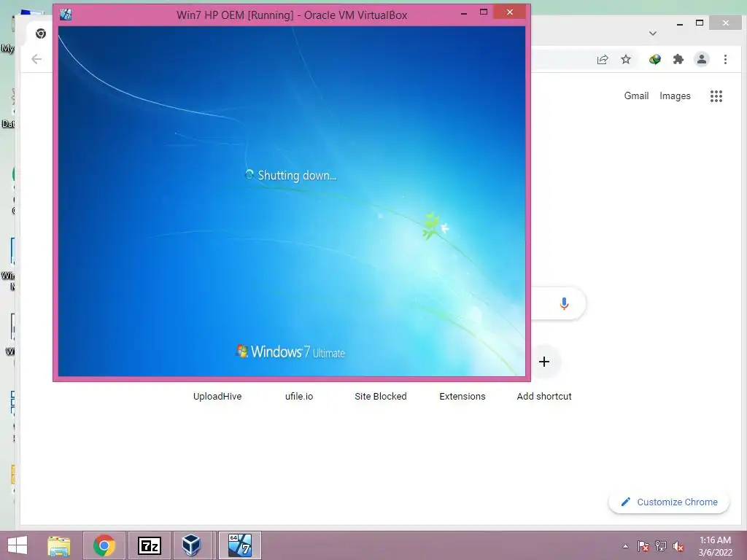Screen dimensions: 747x560
Task: Show hidden system tray icons
Action: (x=625, y=547)
